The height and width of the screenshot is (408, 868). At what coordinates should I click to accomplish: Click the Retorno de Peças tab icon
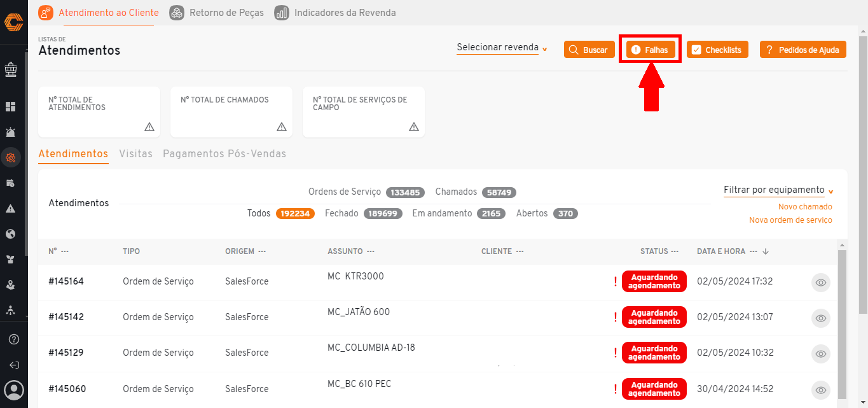[x=177, y=13]
